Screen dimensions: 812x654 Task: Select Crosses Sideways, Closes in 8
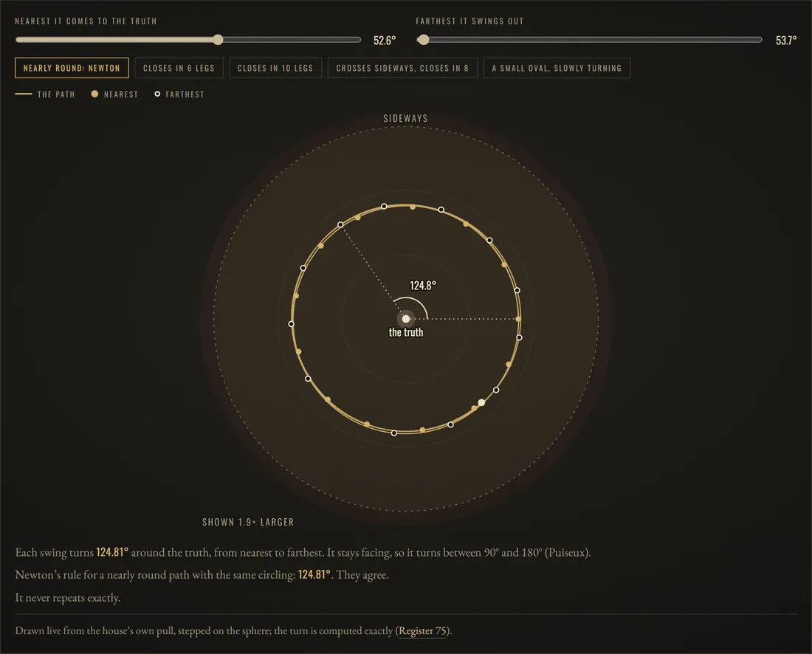402,68
